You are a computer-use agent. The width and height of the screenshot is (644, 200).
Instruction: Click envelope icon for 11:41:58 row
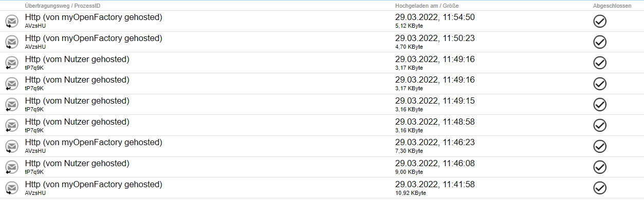(x=11, y=188)
